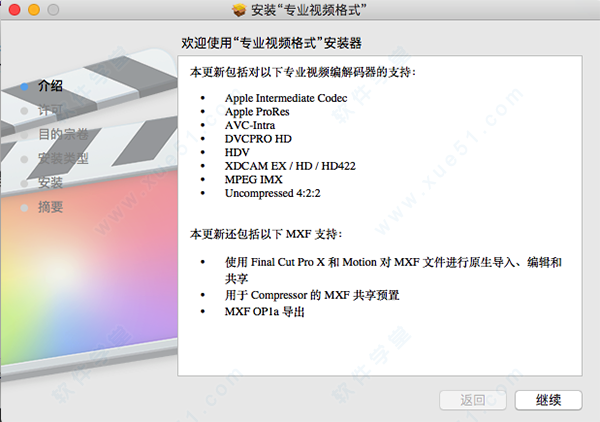
Task: Click the 继续 button
Action: click(x=548, y=400)
